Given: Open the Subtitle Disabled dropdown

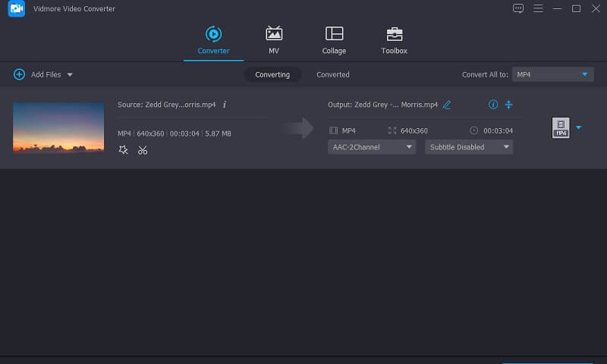Looking at the screenshot, I should click(x=469, y=147).
